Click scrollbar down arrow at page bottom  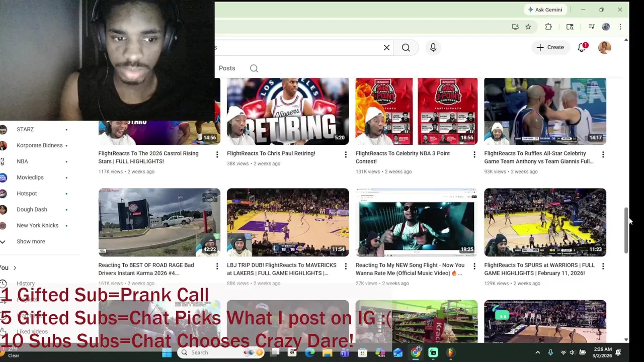[626, 340]
